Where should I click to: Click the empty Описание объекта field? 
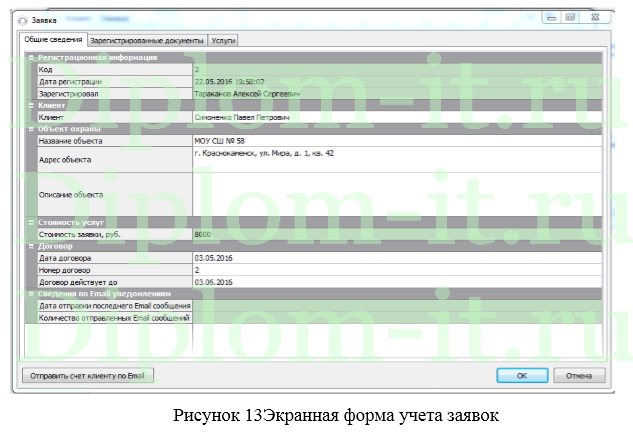coord(397,195)
